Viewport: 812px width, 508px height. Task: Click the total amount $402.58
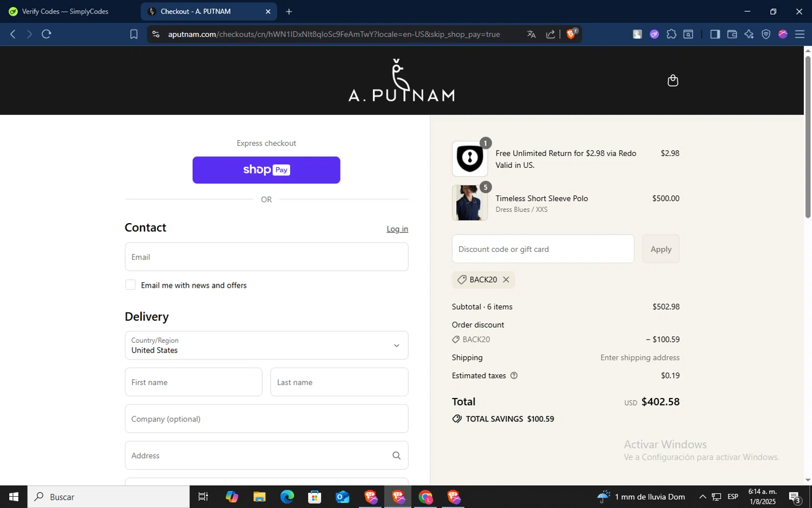click(x=660, y=402)
